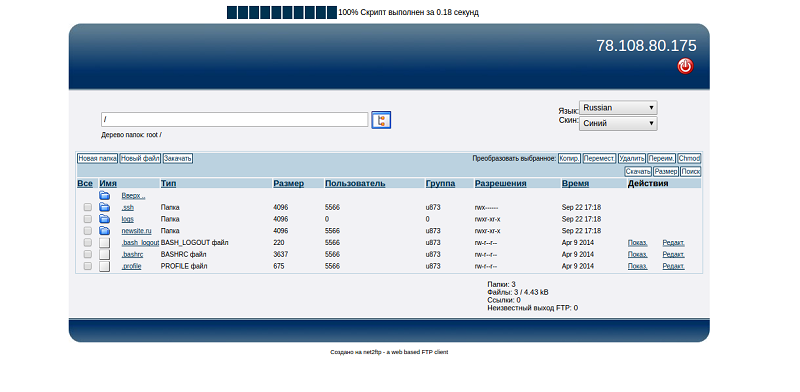Click the folder icon for Вверх..
Screen dimensions: 800x392
(105, 195)
